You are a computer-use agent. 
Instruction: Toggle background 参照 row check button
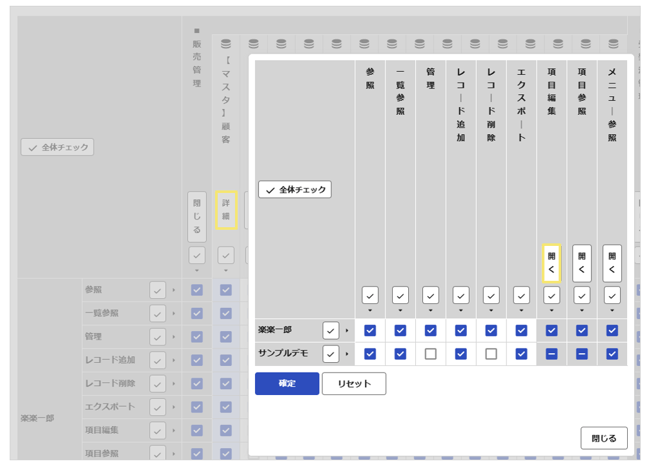tap(157, 290)
